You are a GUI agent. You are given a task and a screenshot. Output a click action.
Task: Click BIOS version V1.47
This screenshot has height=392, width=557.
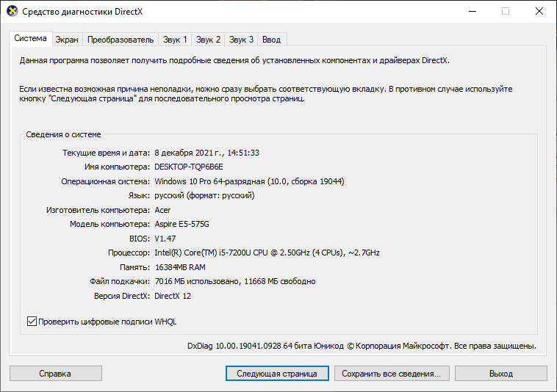(x=165, y=239)
